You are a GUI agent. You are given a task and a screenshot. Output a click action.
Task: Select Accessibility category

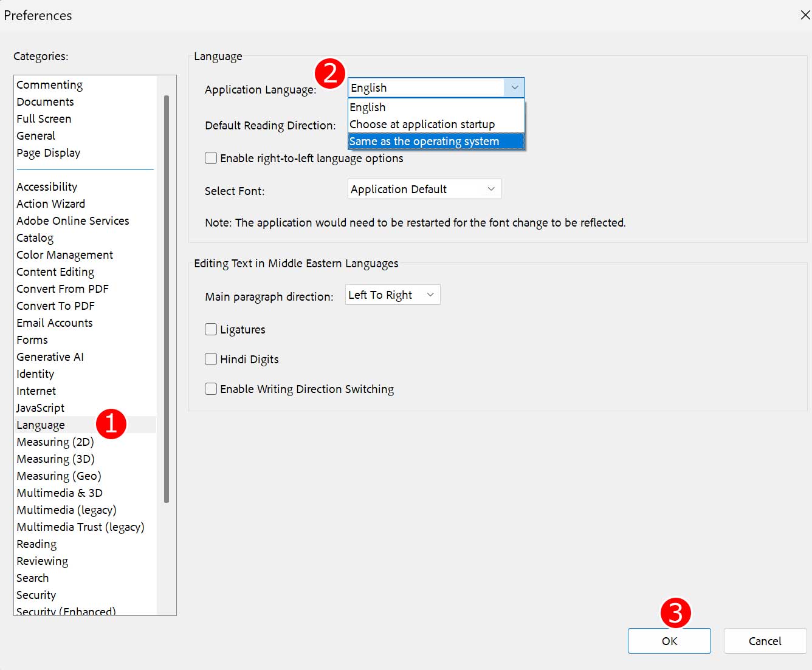[47, 187]
